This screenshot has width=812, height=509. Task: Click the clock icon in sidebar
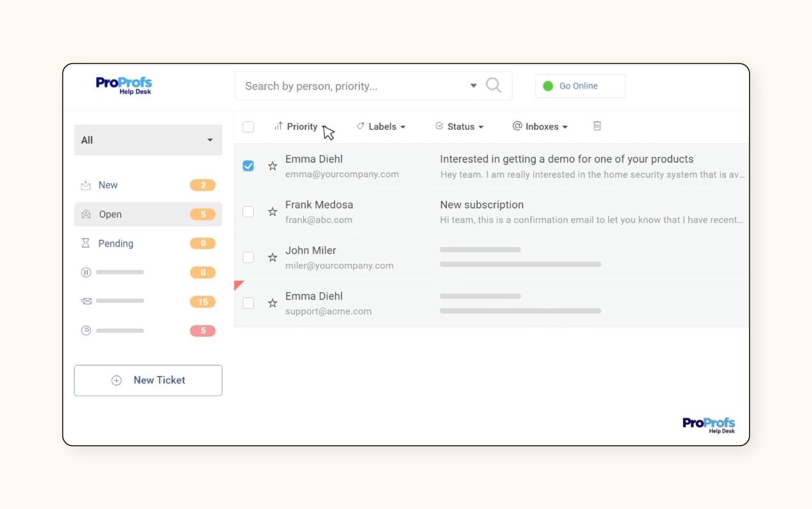coord(86,330)
